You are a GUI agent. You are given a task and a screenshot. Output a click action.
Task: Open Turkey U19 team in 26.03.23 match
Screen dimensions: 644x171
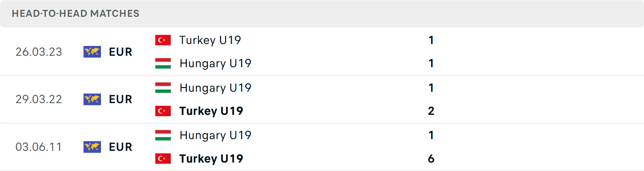pos(210,40)
